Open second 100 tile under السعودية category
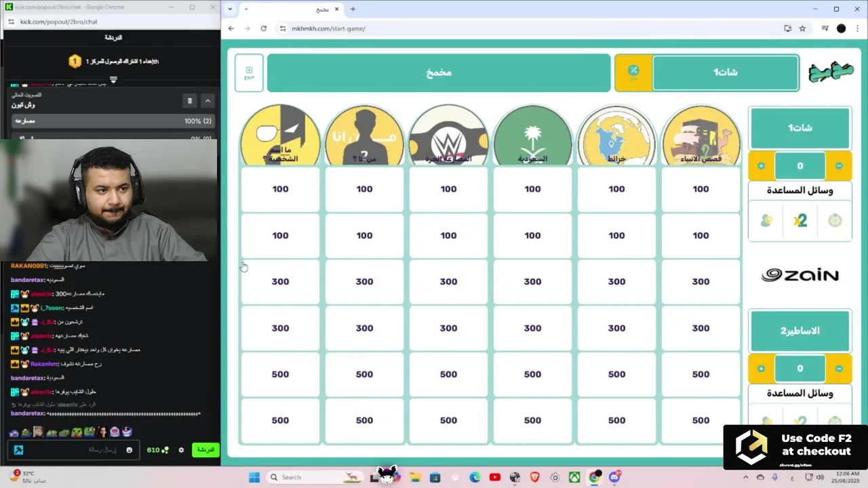Viewport: 868px width, 488px height. pos(532,235)
